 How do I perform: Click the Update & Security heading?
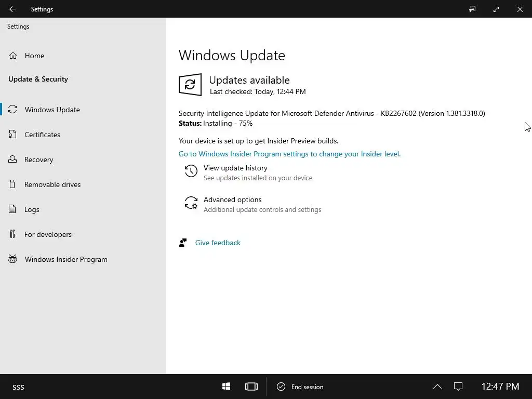point(38,79)
